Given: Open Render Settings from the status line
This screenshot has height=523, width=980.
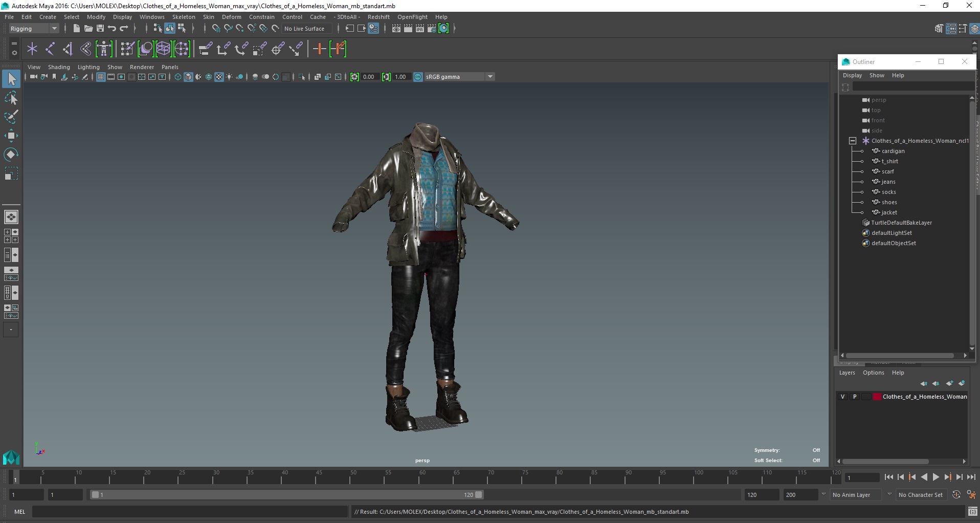Looking at the screenshot, I should (x=432, y=29).
